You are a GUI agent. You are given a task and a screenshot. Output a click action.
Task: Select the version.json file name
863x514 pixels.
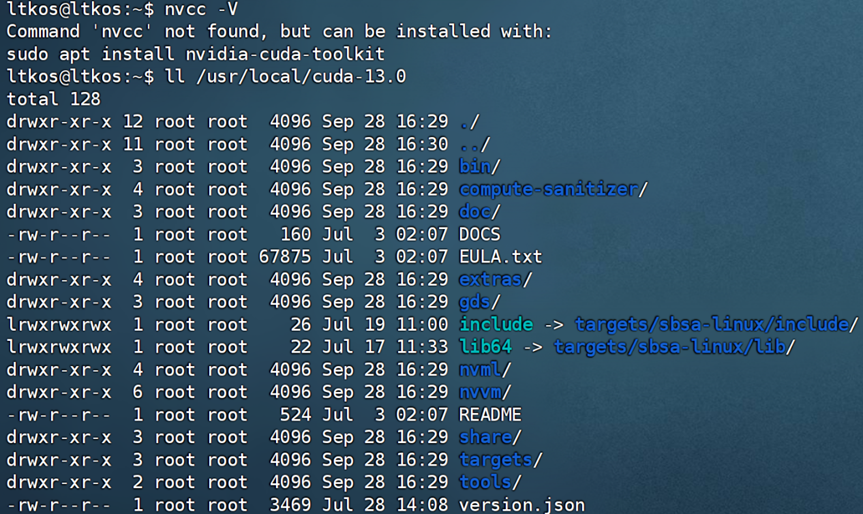click(x=522, y=505)
